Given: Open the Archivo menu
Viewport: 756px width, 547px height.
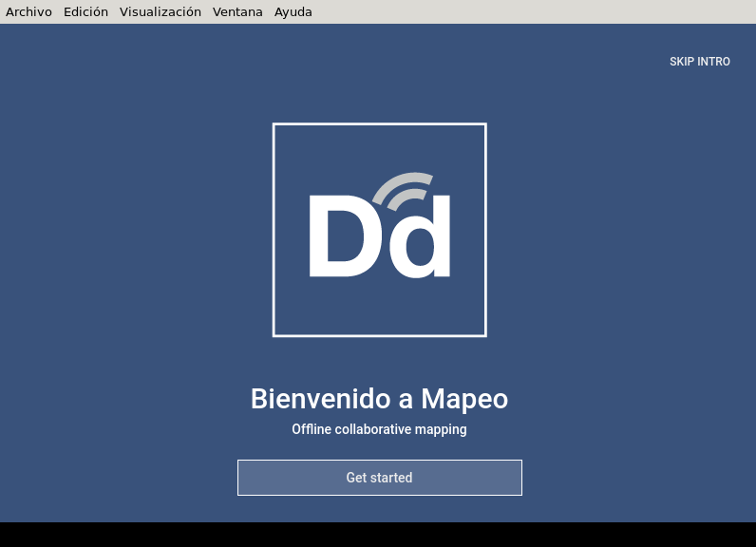Looking at the screenshot, I should [x=28, y=12].
